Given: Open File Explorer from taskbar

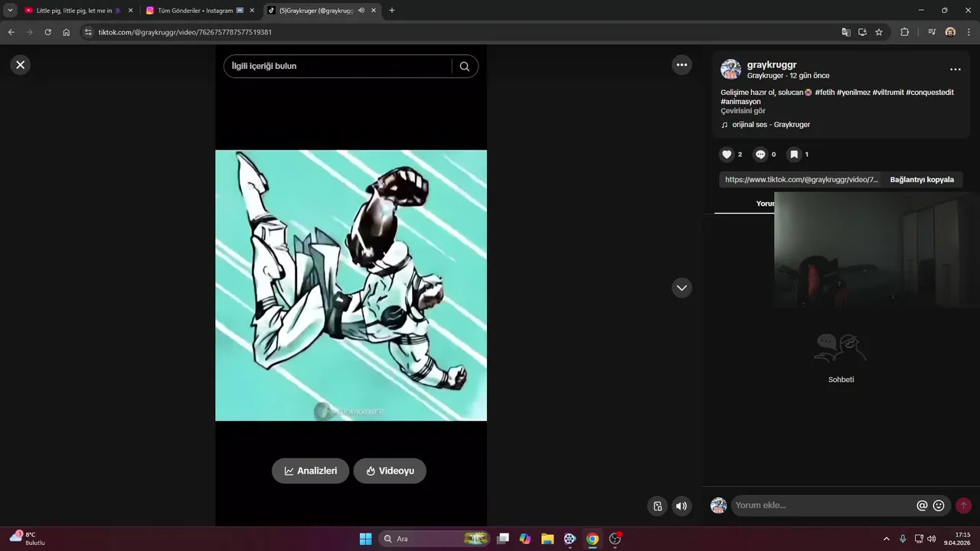Looking at the screenshot, I should (x=547, y=539).
